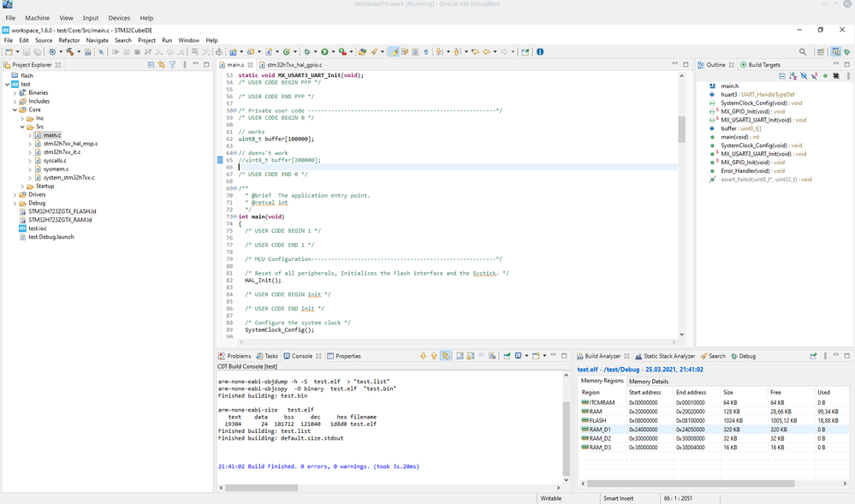Select STM32H723ZGTX_FLASH.ld file
The height and width of the screenshot is (504, 855).
[x=62, y=211]
